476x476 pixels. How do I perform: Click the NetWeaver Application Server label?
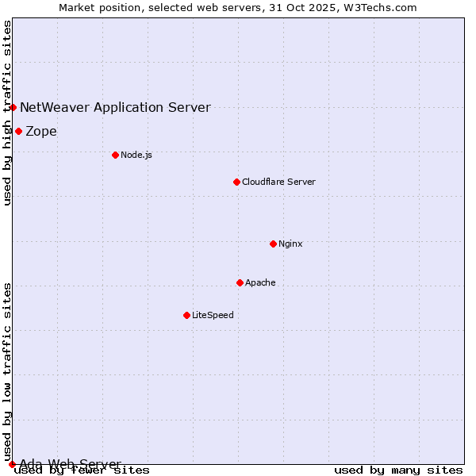click(x=115, y=107)
